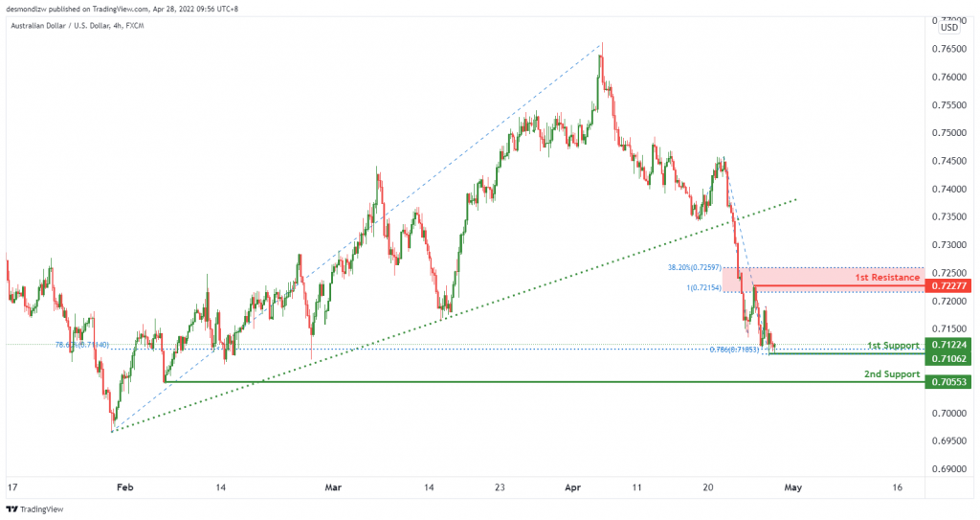Click the 1st Resistance label
980x520 pixels.
(887, 278)
